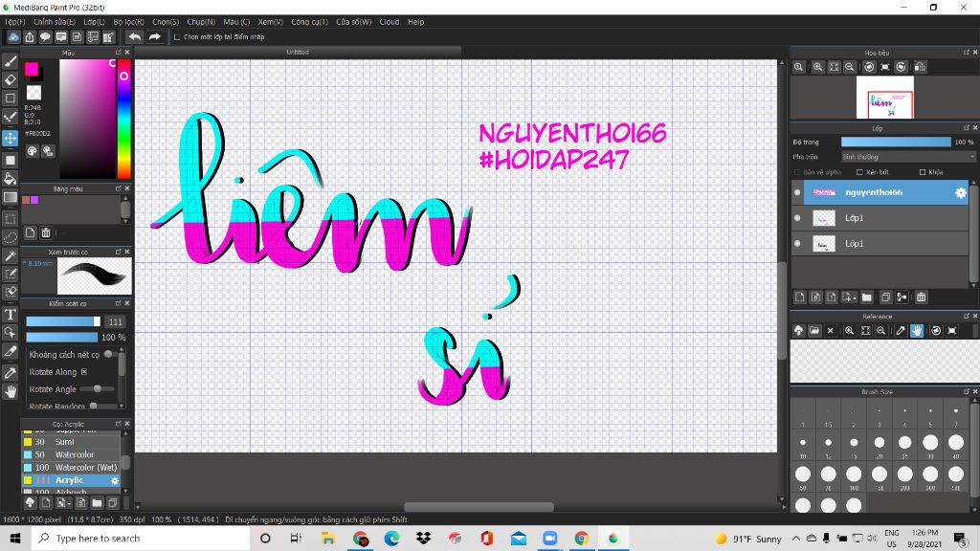The height and width of the screenshot is (551, 980).
Task: Click the magenta foreground color swatch
Action: [32, 69]
